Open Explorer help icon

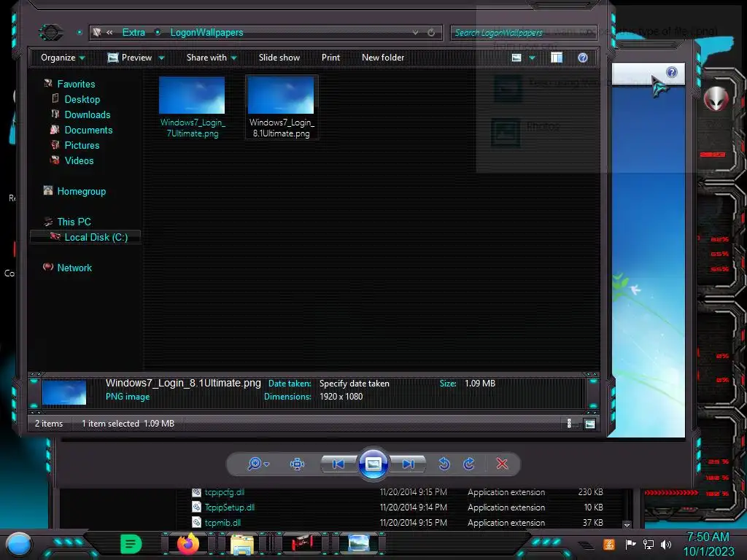[583, 58]
